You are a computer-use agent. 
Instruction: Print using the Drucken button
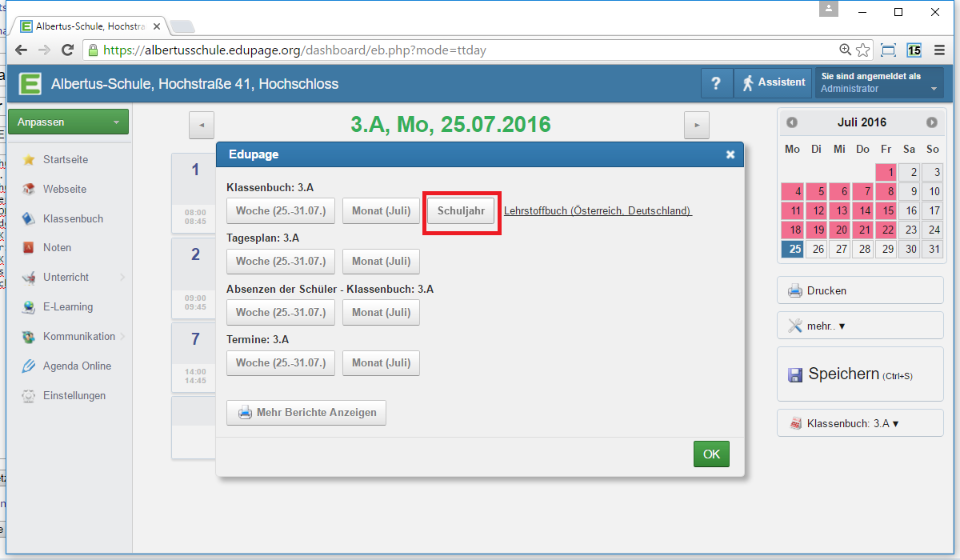click(860, 290)
